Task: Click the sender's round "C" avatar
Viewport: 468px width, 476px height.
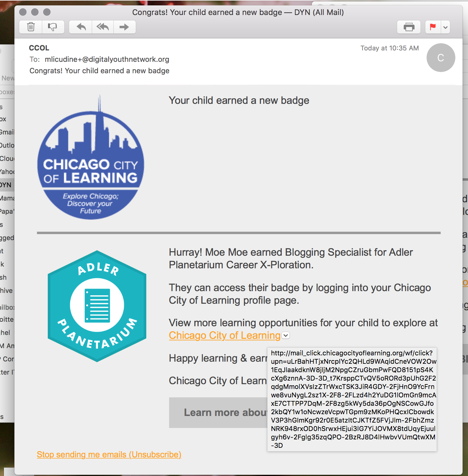Action: click(441, 58)
